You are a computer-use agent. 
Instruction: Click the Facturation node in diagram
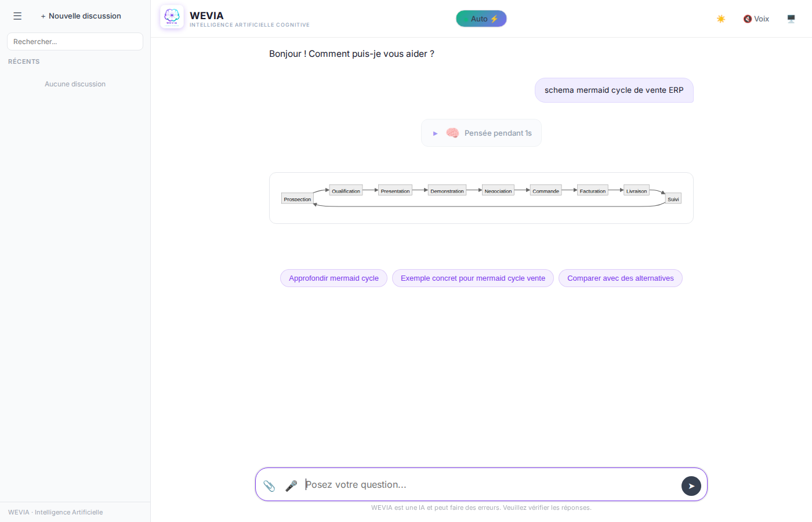592,190
